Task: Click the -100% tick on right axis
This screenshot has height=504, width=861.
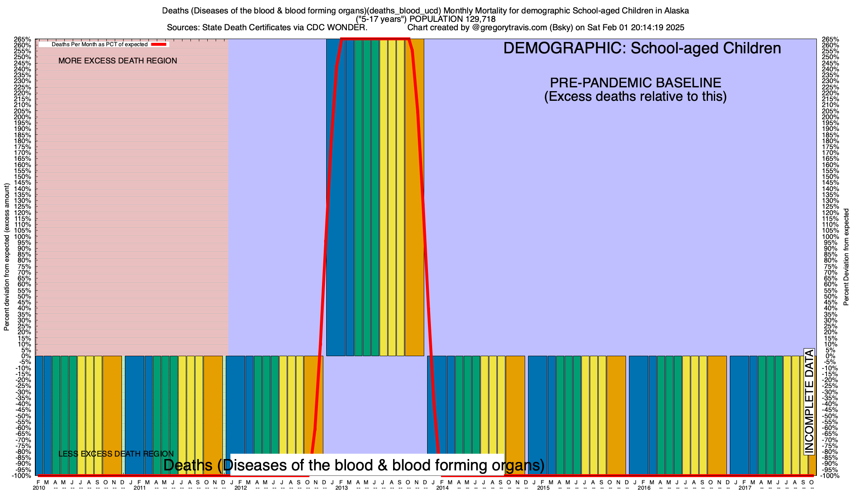Action: [829, 476]
